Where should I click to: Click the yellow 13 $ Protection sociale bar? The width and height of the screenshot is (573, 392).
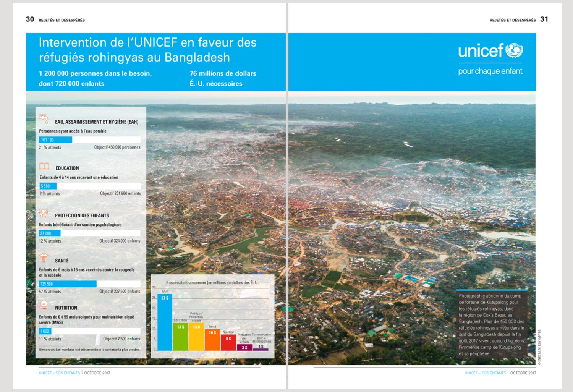point(196,337)
